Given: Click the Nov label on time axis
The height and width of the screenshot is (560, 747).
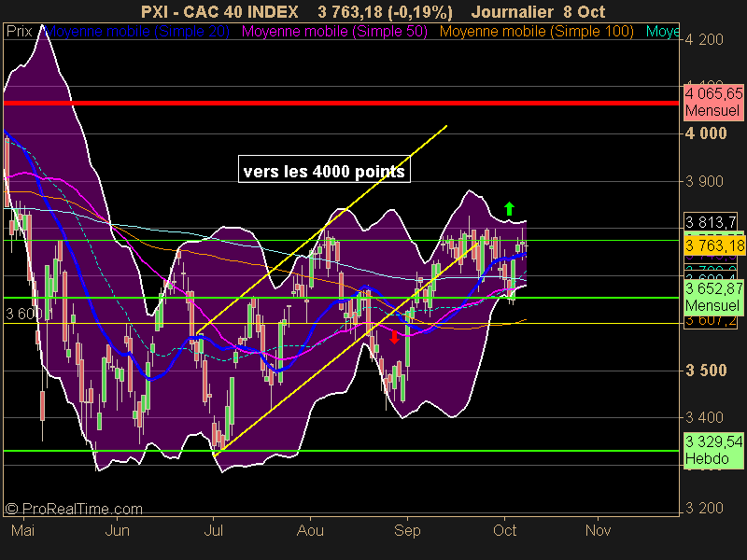Looking at the screenshot, I should click(x=598, y=530).
